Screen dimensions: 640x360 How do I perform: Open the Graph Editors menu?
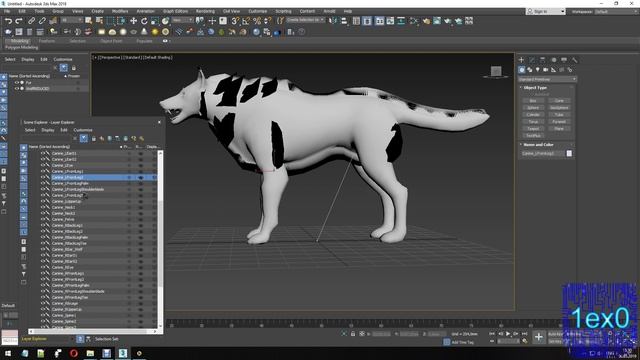176,11
